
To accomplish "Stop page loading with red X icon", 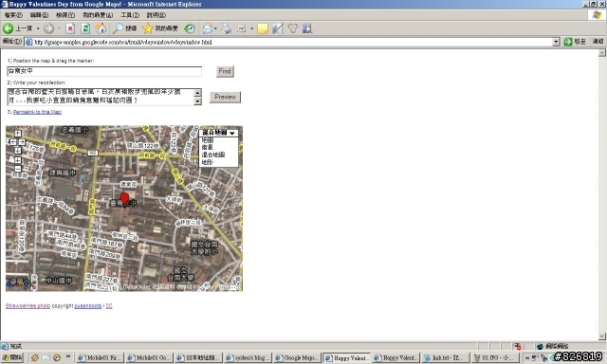I will point(70,28).
